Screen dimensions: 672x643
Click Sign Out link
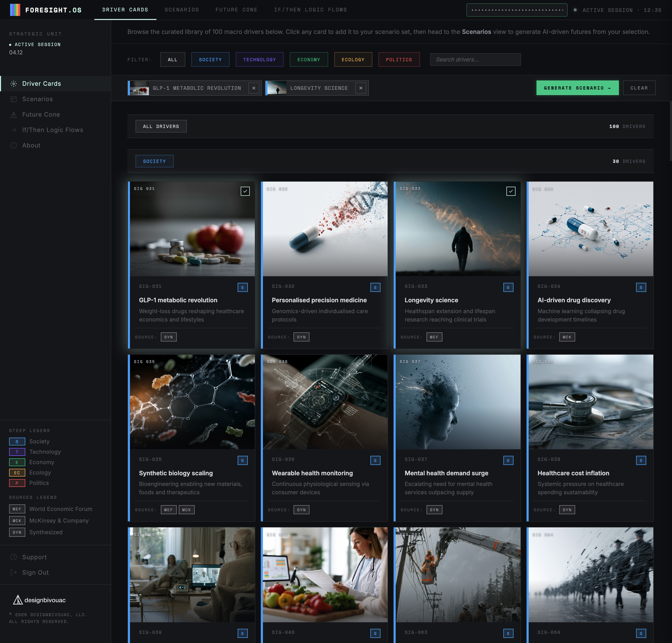(x=35, y=572)
